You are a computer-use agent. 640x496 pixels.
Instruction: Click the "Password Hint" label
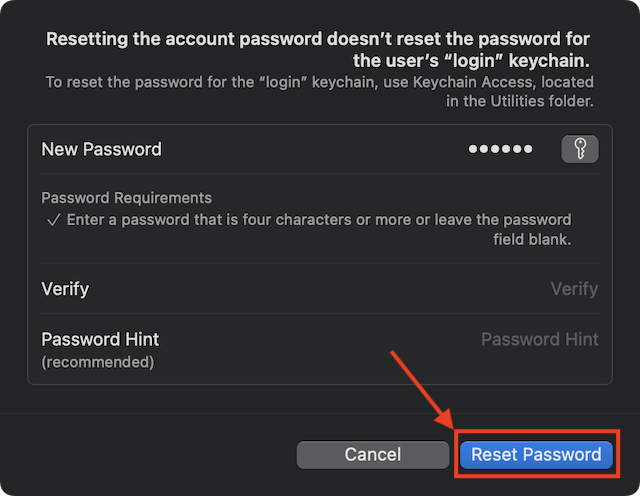tap(100, 339)
